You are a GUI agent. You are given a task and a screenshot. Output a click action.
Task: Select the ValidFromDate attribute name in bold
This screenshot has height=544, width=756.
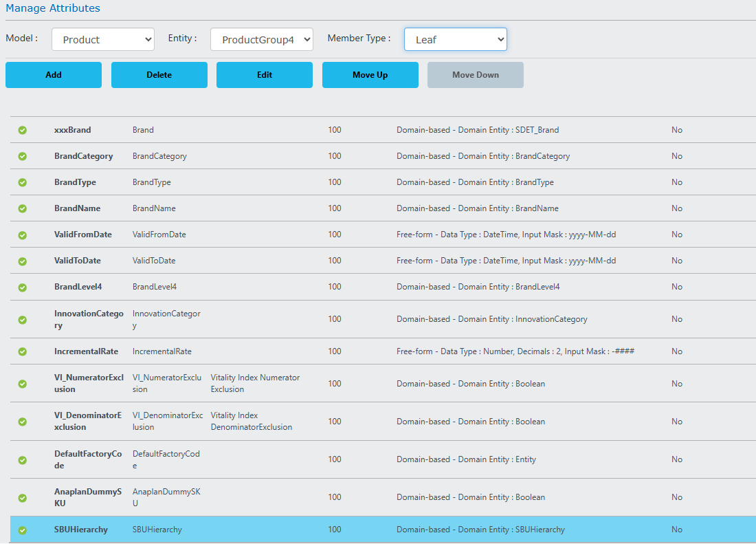click(x=83, y=234)
